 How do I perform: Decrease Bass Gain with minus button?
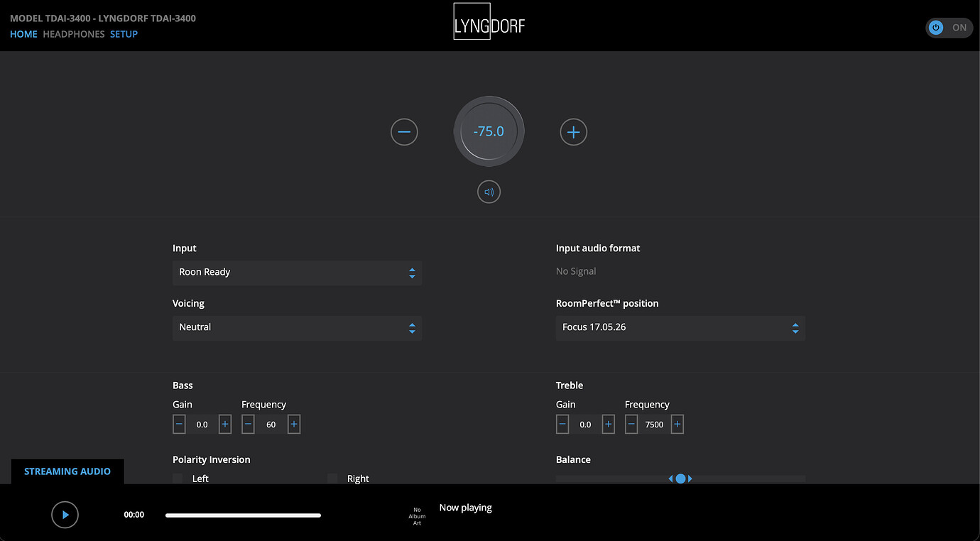[179, 425]
